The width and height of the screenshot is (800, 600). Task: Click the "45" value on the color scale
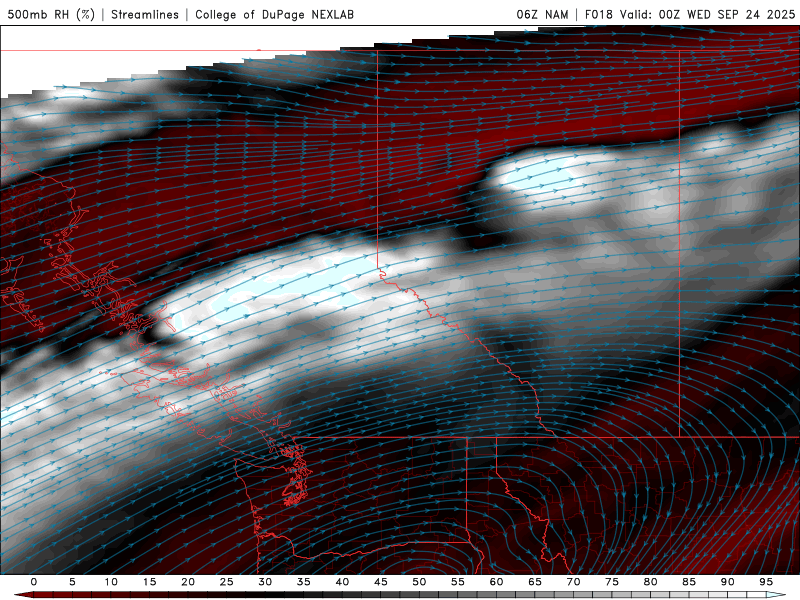381,582
